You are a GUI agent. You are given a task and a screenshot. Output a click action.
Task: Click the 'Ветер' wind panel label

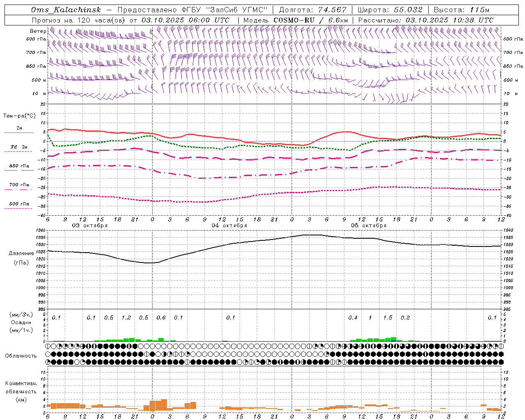(x=38, y=31)
